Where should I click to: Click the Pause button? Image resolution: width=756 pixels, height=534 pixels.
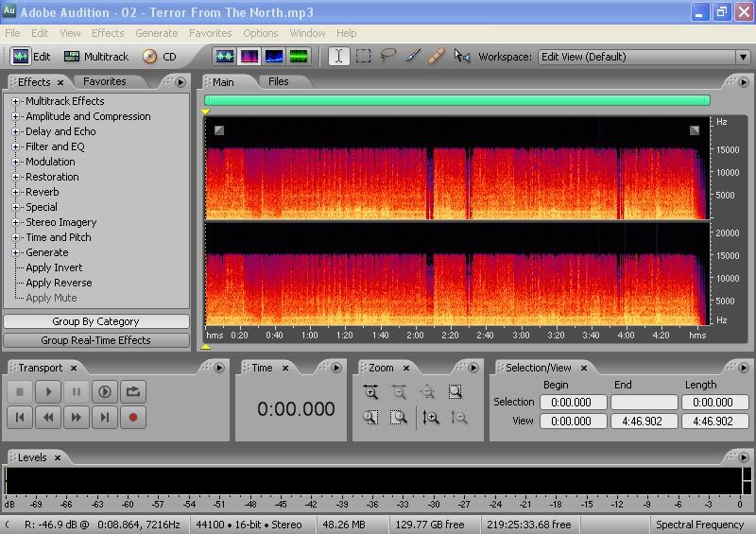click(77, 391)
